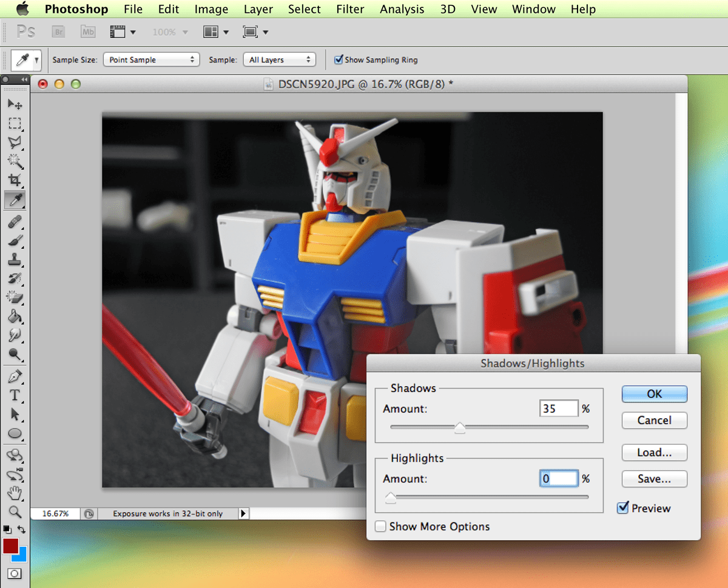Select the Clone Stamp tool

pyautogui.click(x=15, y=259)
